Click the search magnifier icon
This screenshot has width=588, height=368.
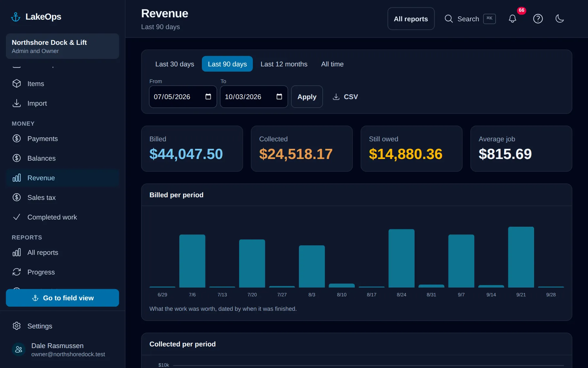point(449,19)
